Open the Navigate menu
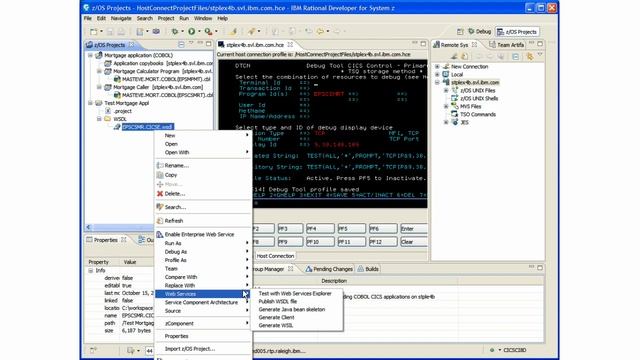 click(x=121, y=18)
